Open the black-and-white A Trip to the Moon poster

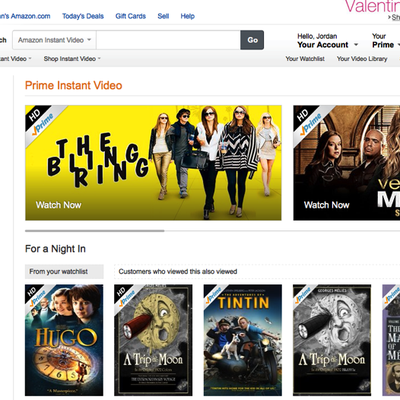(332, 340)
